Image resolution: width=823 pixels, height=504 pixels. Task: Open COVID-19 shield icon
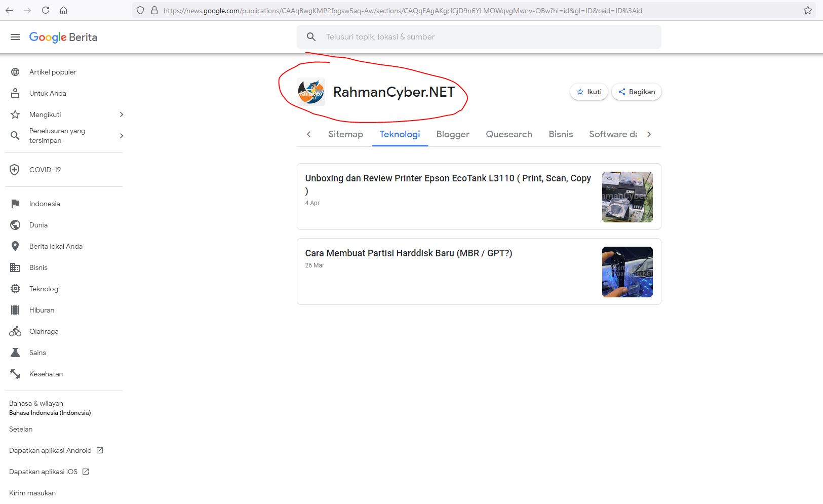pos(15,170)
